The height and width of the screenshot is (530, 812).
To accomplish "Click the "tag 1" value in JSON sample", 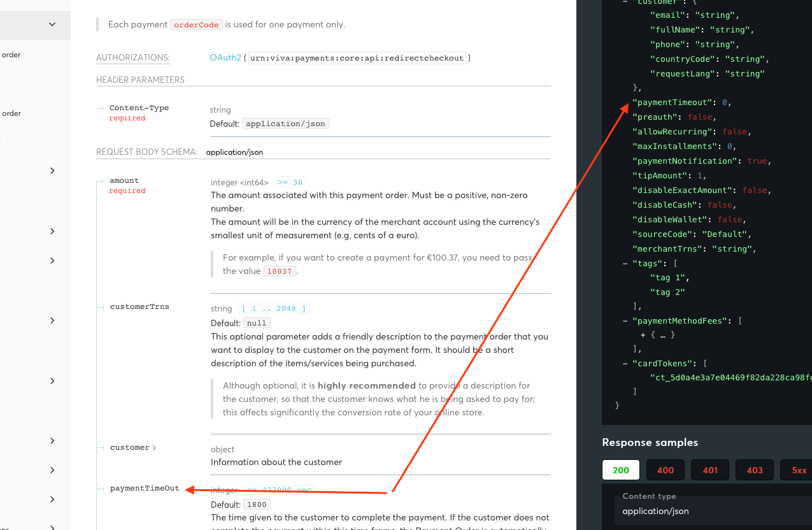I will pos(667,278).
